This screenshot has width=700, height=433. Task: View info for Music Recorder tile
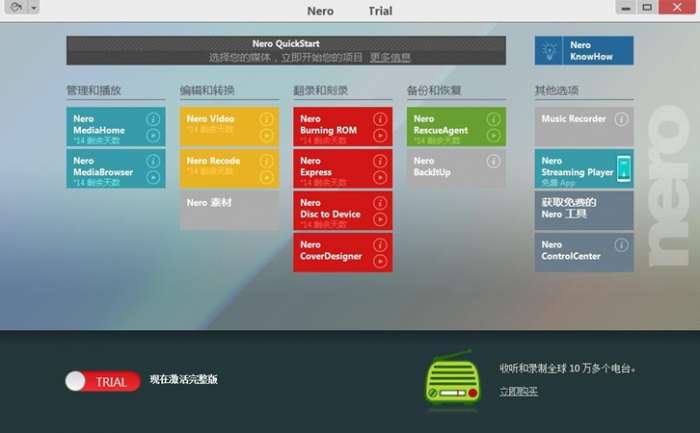[621, 119]
